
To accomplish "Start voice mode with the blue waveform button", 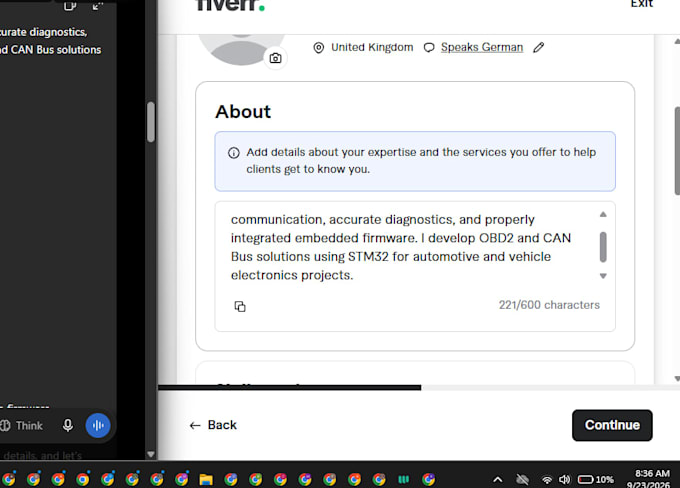I will click(x=98, y=426).
